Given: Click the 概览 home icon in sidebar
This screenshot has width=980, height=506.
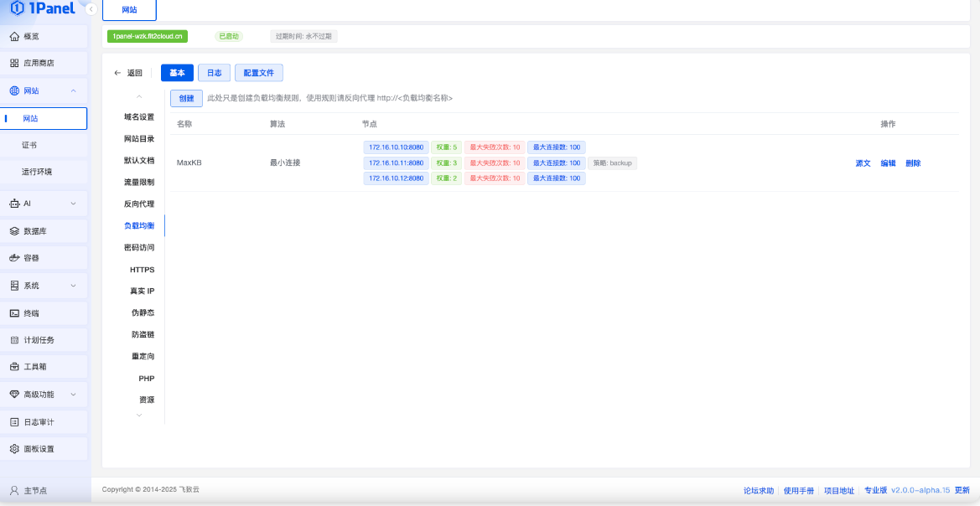Looking at the screenshot, I should [x=14, y=37].
